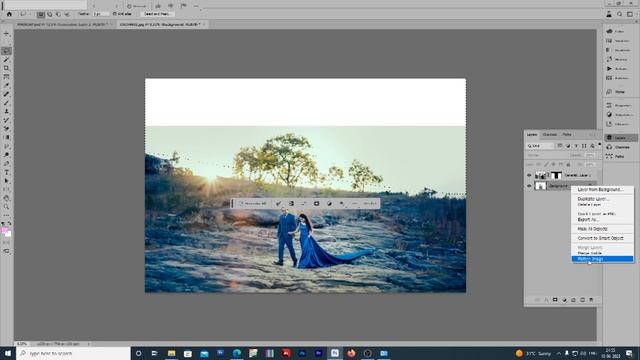Choose Layer from Background in context menu
Image resolution: width=640 pixels, height=360 pixels.
point(600,189)
